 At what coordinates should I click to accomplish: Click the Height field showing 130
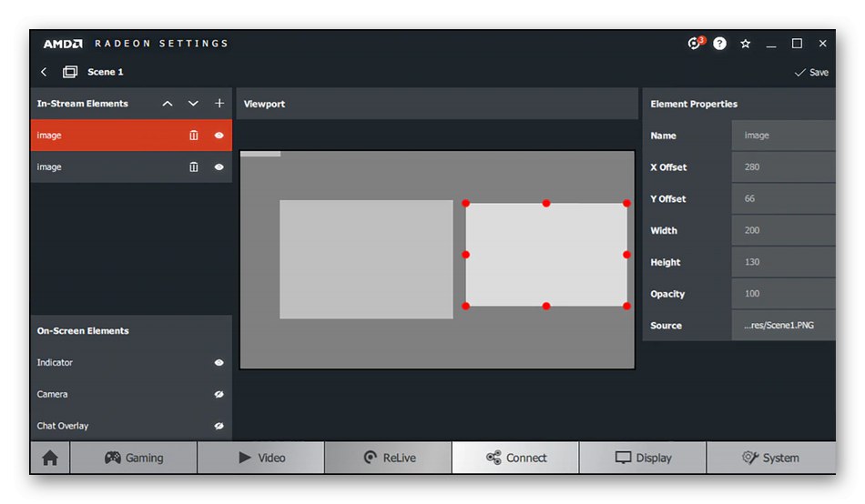pos(783,262)
